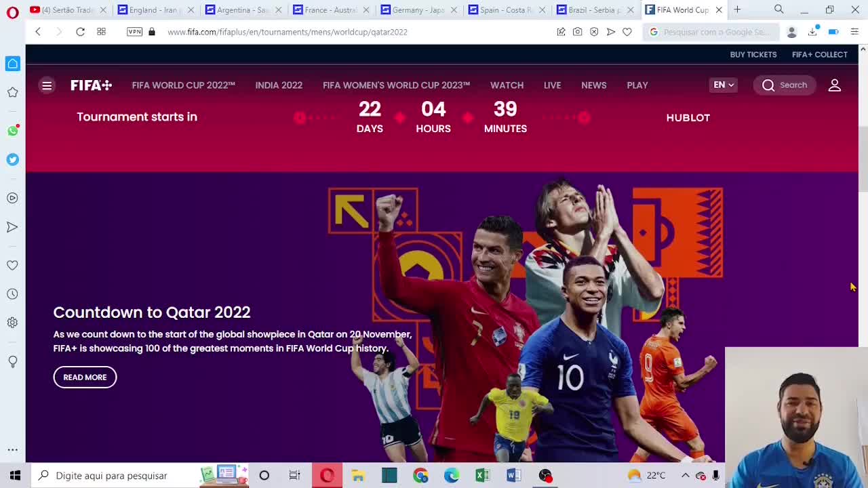The image size is (868, 488).
Task: Open a new browser tab
Action: 737,9
